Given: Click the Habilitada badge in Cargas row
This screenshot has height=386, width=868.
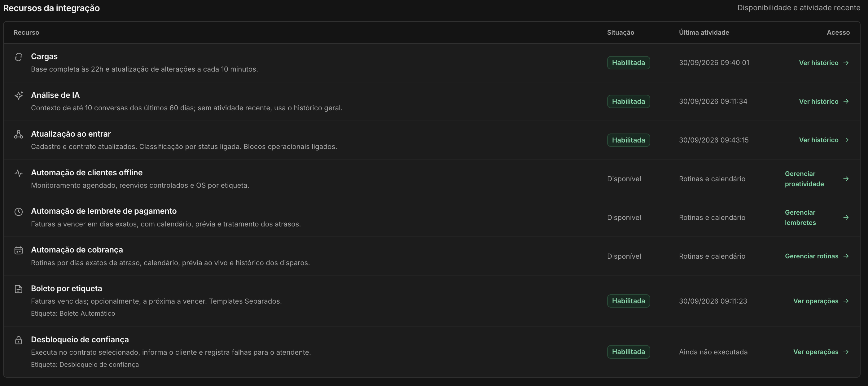Looking at the screenshot, I should pos(629,63).
